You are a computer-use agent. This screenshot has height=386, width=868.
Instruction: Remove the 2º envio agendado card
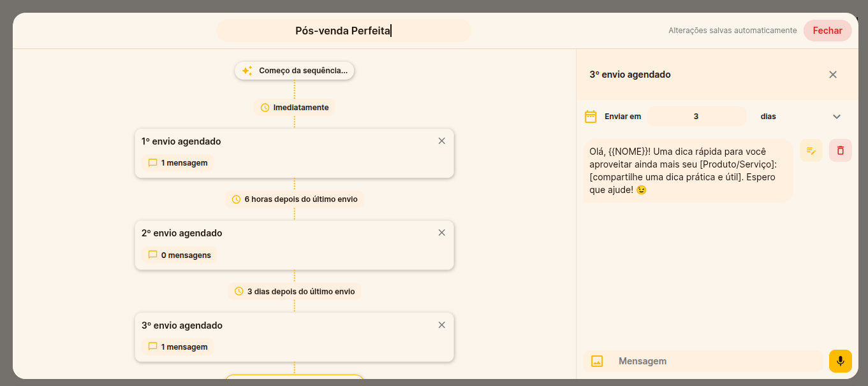click(441, 232)
